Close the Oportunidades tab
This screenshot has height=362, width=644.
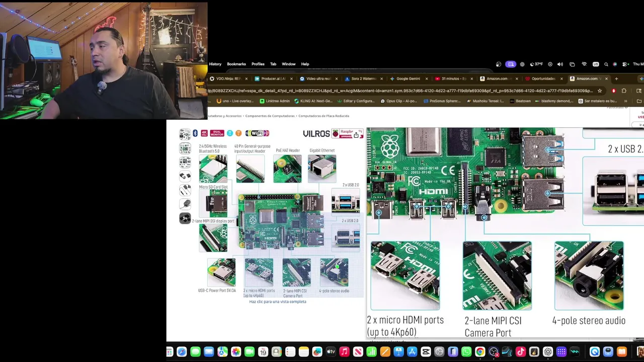coord(561,78)
